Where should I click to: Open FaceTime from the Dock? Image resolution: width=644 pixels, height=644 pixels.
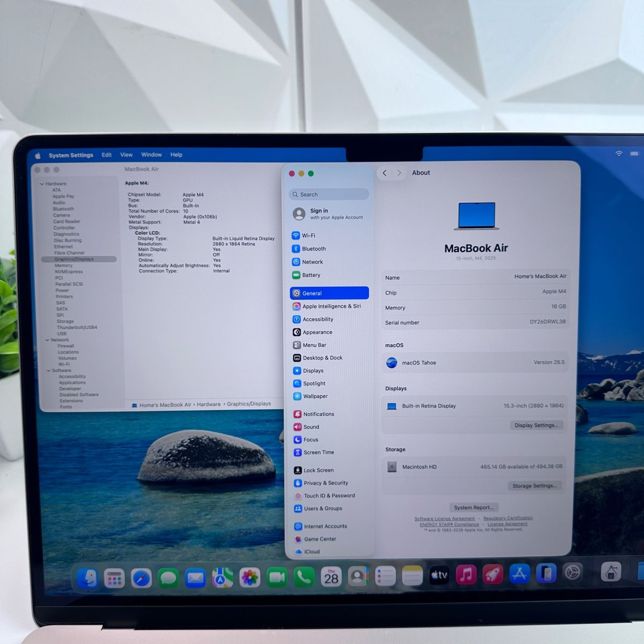coord(277,577)
